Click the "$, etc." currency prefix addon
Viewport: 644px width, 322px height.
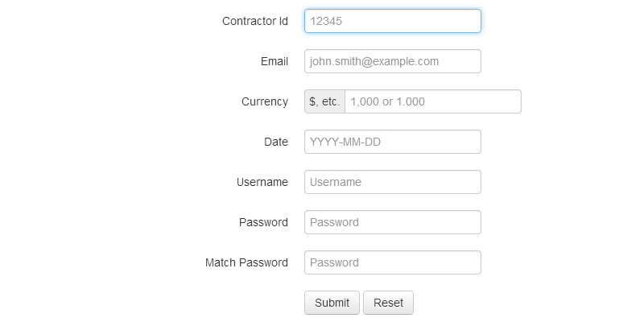[x=324, y=101]
